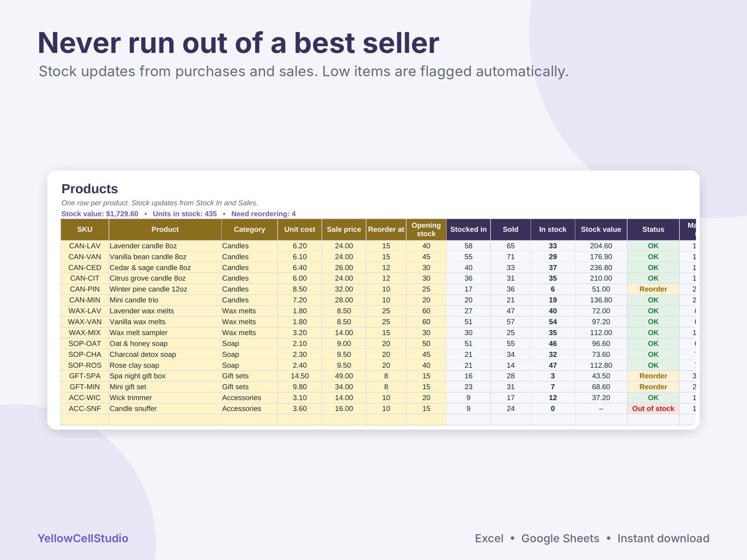Click the WAX-LAV SKU cell

85,311
